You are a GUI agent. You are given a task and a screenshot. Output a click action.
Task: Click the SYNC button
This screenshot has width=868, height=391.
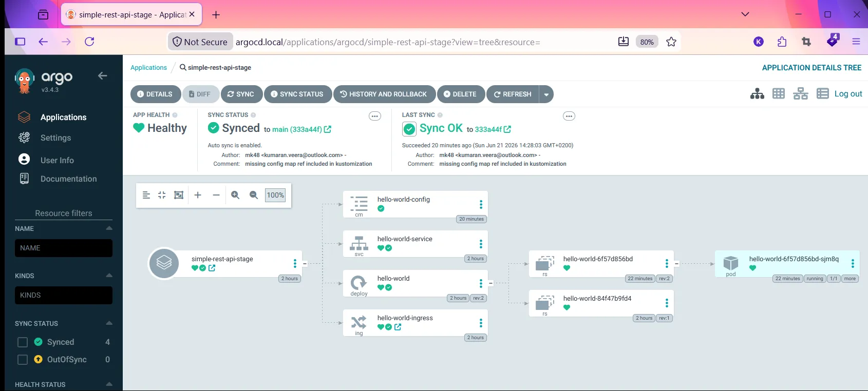(241, 94)
